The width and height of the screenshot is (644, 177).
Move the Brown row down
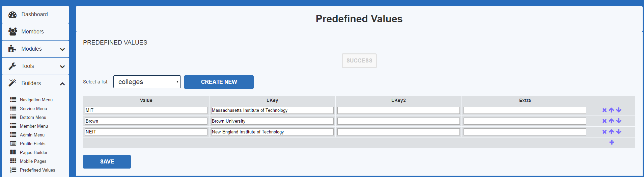click(x=619, y=121)
